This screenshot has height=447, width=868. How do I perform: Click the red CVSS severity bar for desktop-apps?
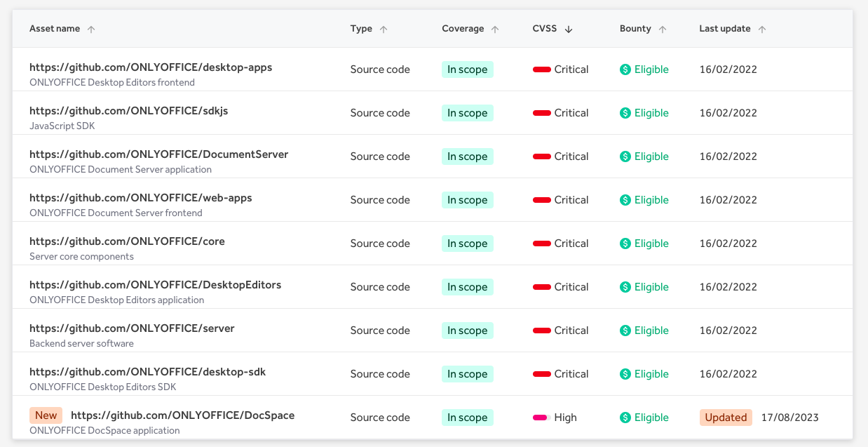(x=542, y=69)
